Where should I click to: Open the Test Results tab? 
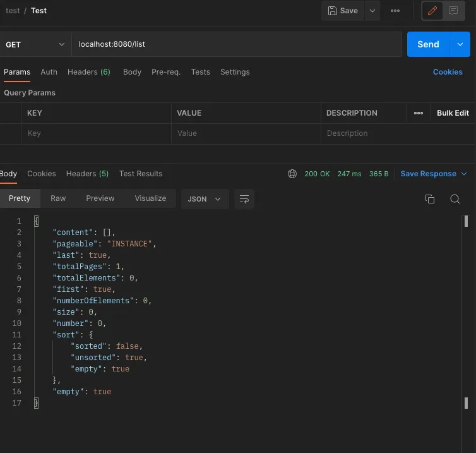point(141,174)
